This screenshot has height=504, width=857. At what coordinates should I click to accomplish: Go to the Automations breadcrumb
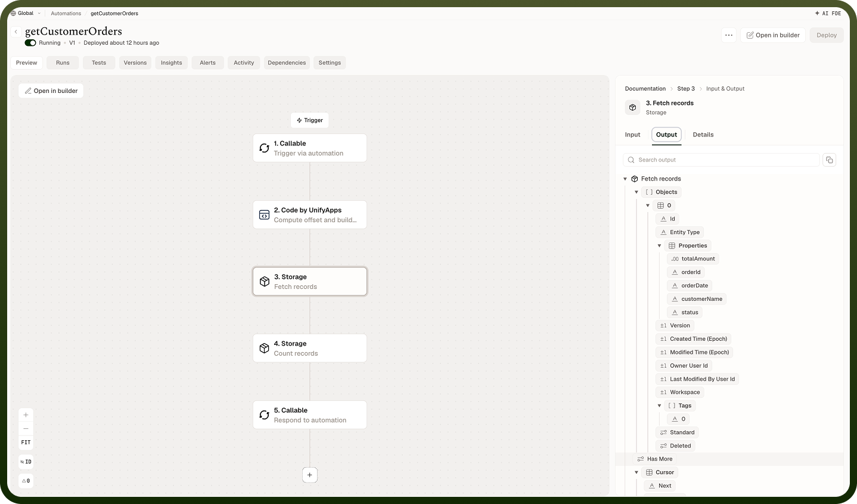66,13
